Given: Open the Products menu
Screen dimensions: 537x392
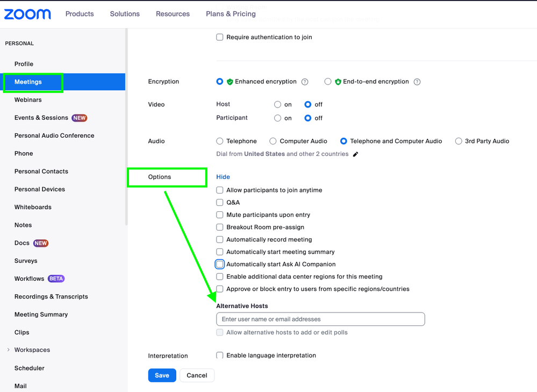Looking at the screenshot, I should 80,14.
